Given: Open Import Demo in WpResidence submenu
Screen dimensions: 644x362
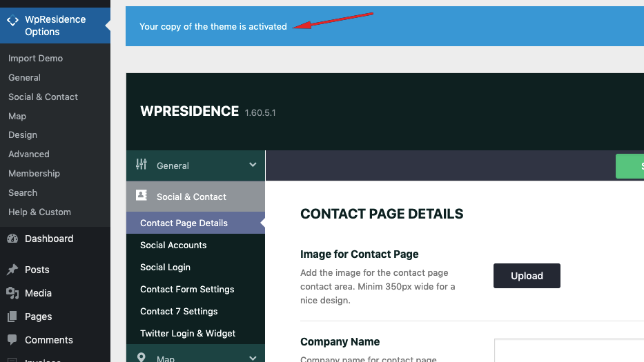Looking at the screenshot, I should pyautogui.click(x=35, y=59).
